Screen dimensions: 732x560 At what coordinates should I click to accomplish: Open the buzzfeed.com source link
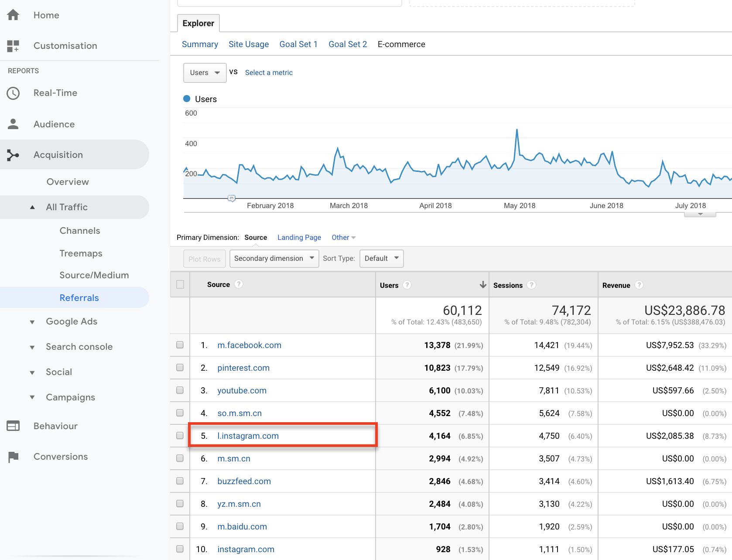coord(244,481)
